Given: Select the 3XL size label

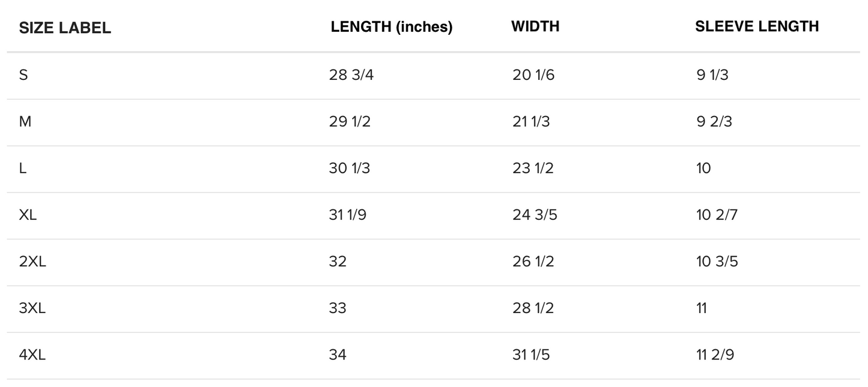Looking at the screenshot, I should pos(32,308).
